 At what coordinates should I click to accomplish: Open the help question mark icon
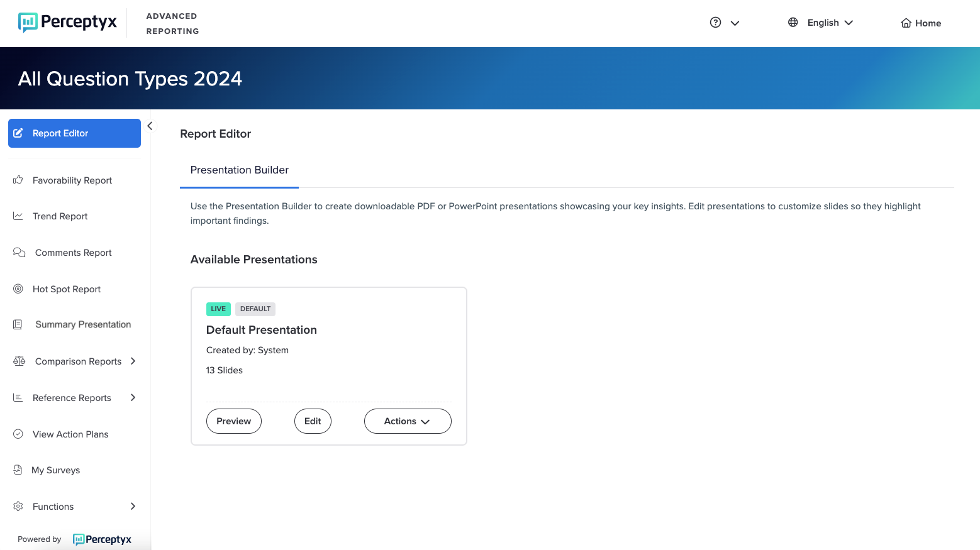(715, 23)
